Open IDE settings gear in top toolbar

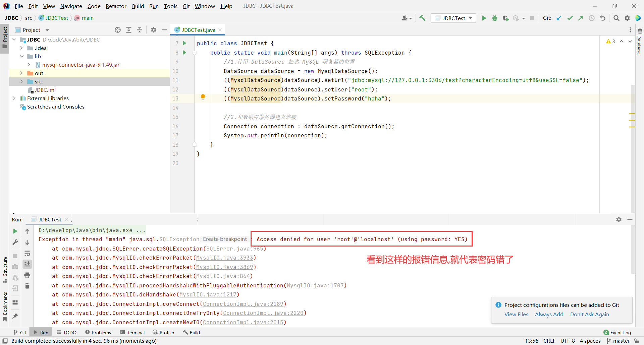click(x=627, y=18)
